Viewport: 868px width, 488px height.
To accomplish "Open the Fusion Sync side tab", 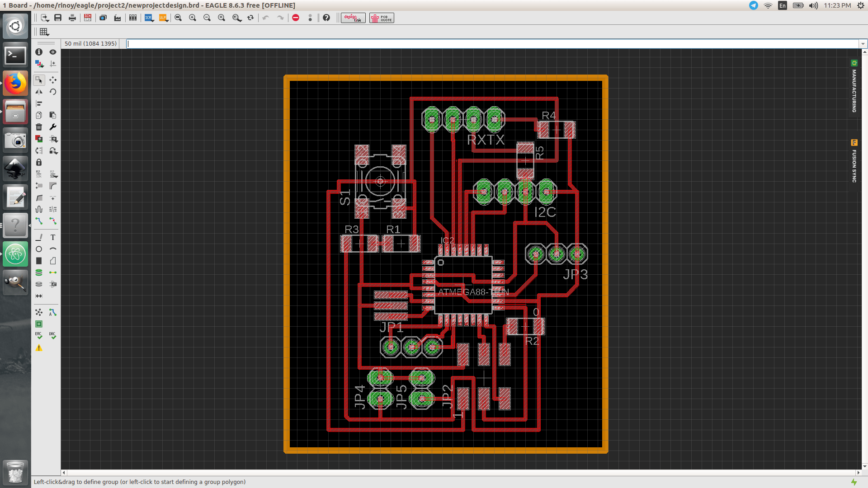I will (x=854, y=161).
